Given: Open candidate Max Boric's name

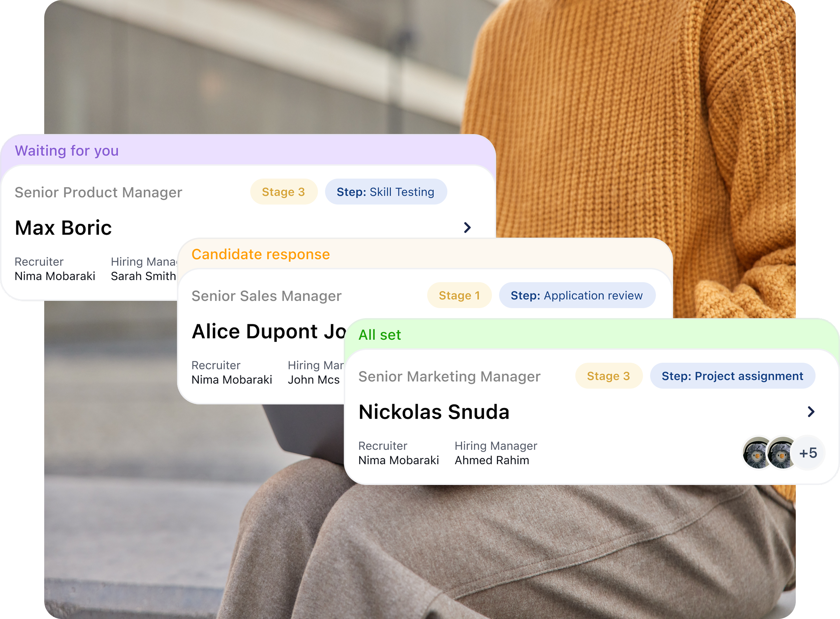Looking at the screenshot, I should 63,227.
